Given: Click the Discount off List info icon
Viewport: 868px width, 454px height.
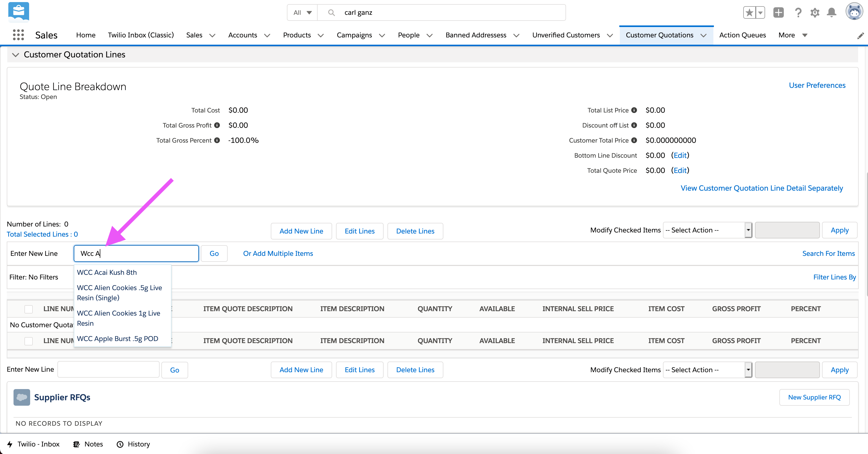Looking at the screenshot, I should (634, 125).
